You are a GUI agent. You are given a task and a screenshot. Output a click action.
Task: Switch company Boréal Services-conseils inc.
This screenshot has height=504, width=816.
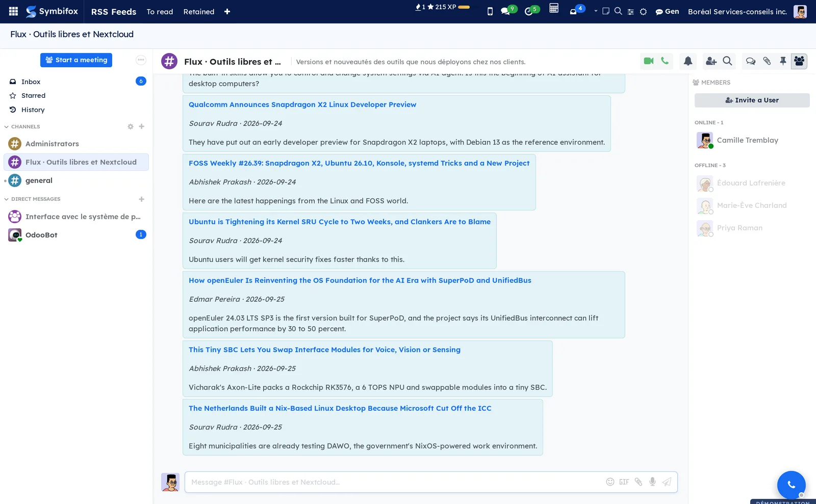[x=737, y=11]
